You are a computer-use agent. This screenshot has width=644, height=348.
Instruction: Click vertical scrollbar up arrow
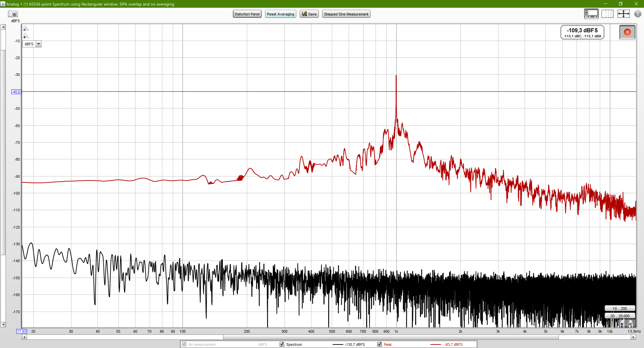click(x=3, y=27)
